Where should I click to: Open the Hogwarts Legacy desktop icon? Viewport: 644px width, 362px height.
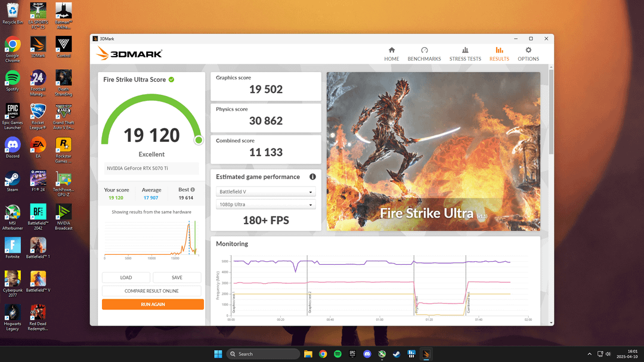13,318
